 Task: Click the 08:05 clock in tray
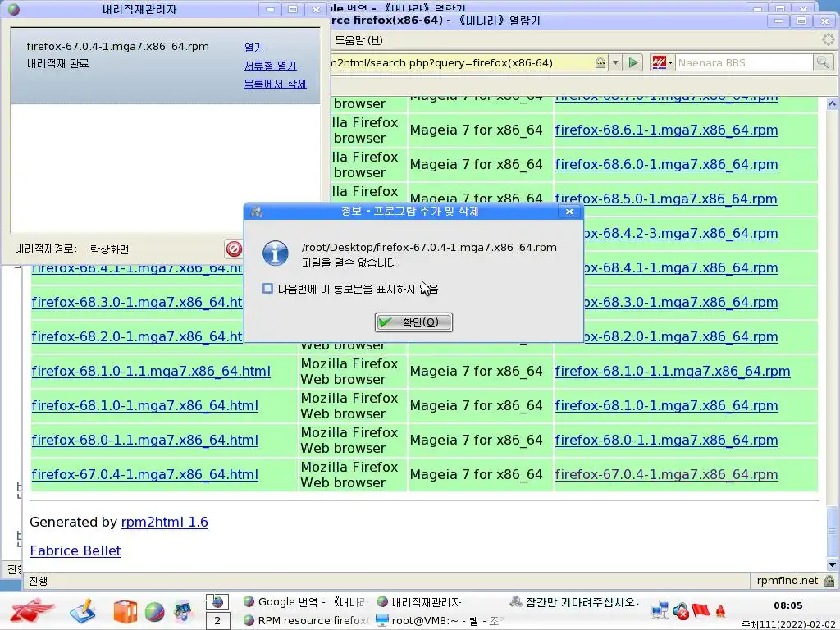click(788, 605)
